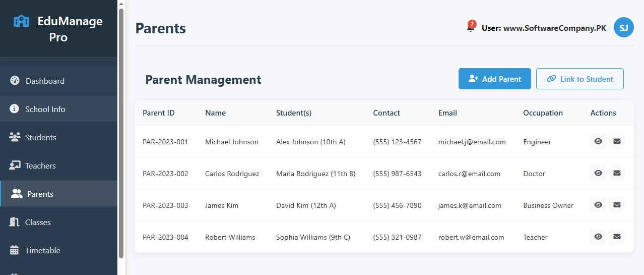
Task: Click phone number (555) 987-6543
Action: click(397, 174)
